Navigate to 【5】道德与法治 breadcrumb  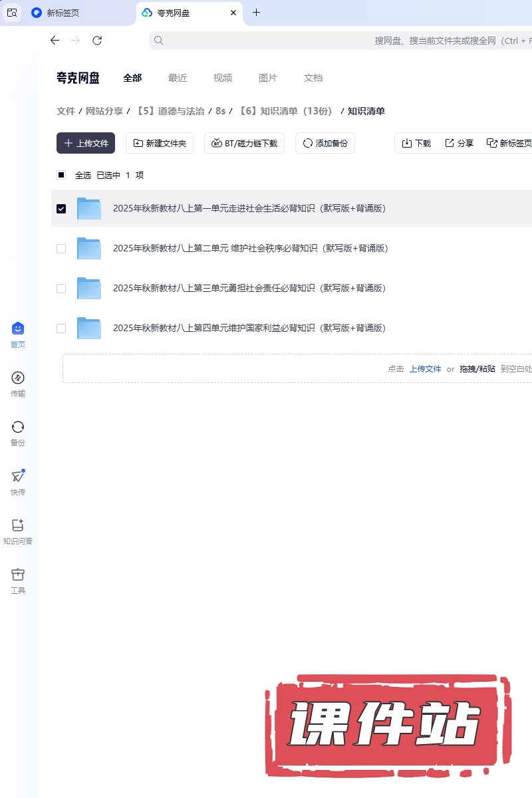coord(170,111)
